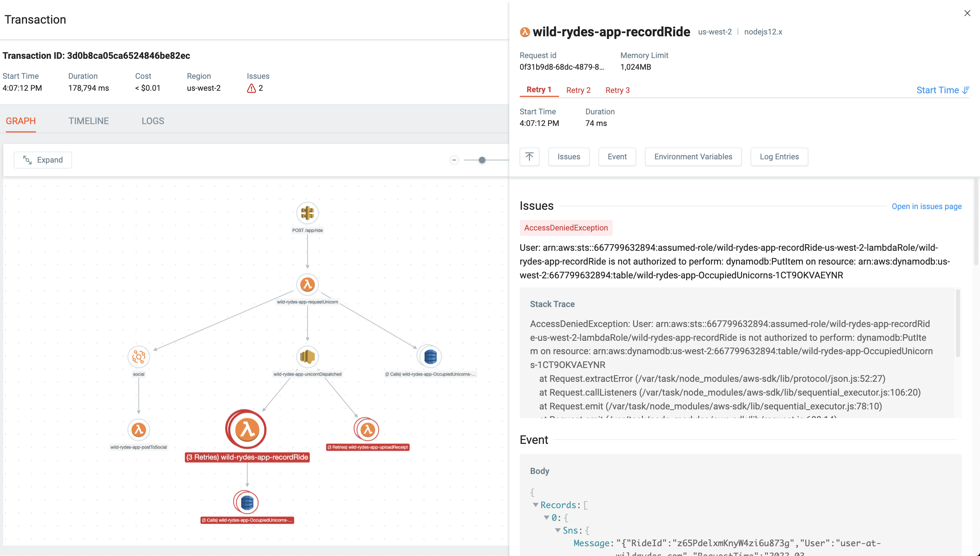The width and height of the screenshot is (980, 556).
Task: Click the graph zoom slider handle
Action: coord(482,160)
